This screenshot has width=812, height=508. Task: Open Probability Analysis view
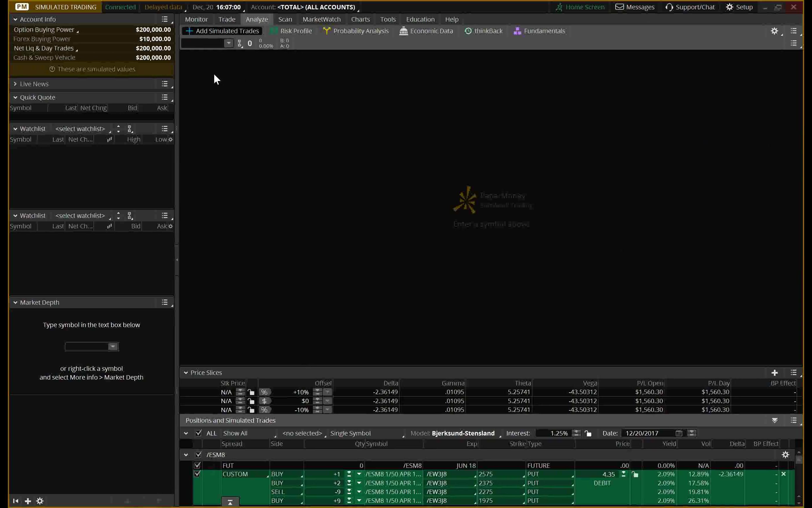pos(356,31)
